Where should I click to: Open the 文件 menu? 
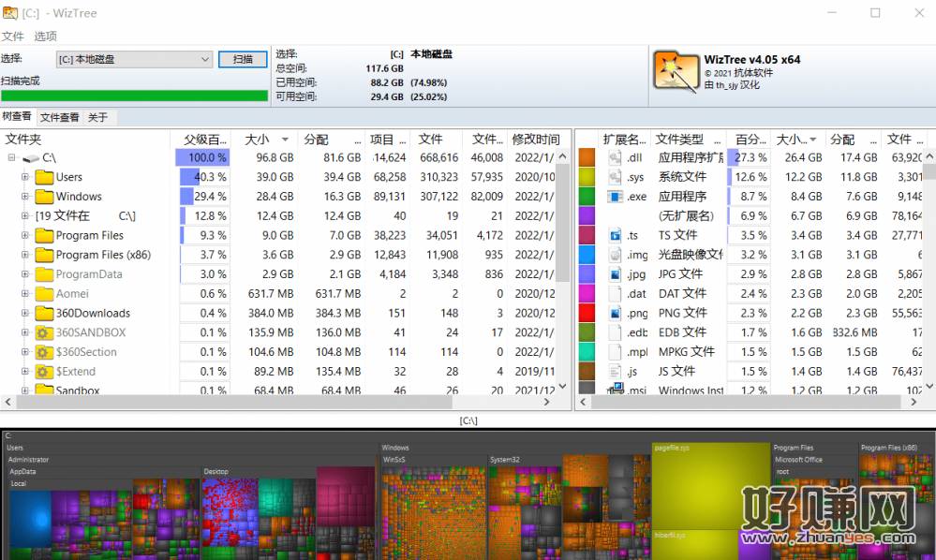(12, 37)
